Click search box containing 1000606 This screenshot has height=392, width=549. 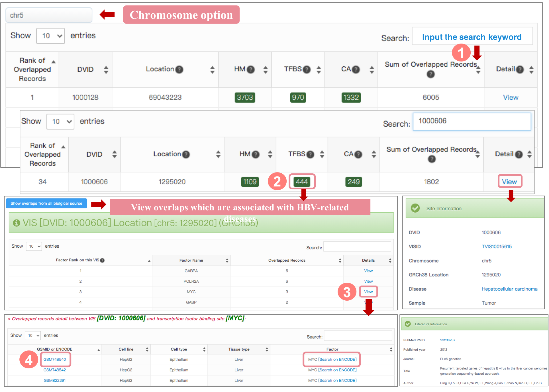[472, 121]
